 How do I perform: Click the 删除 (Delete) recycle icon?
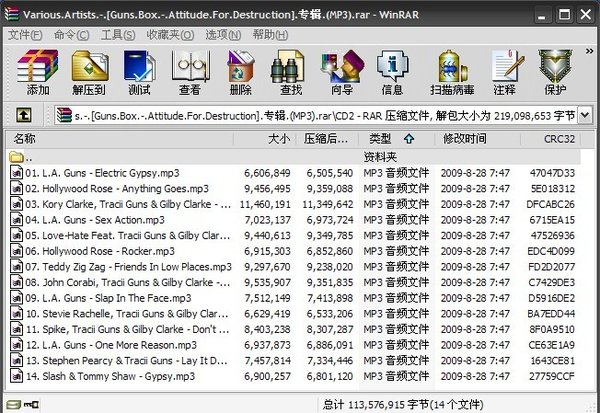coord(240,72)
